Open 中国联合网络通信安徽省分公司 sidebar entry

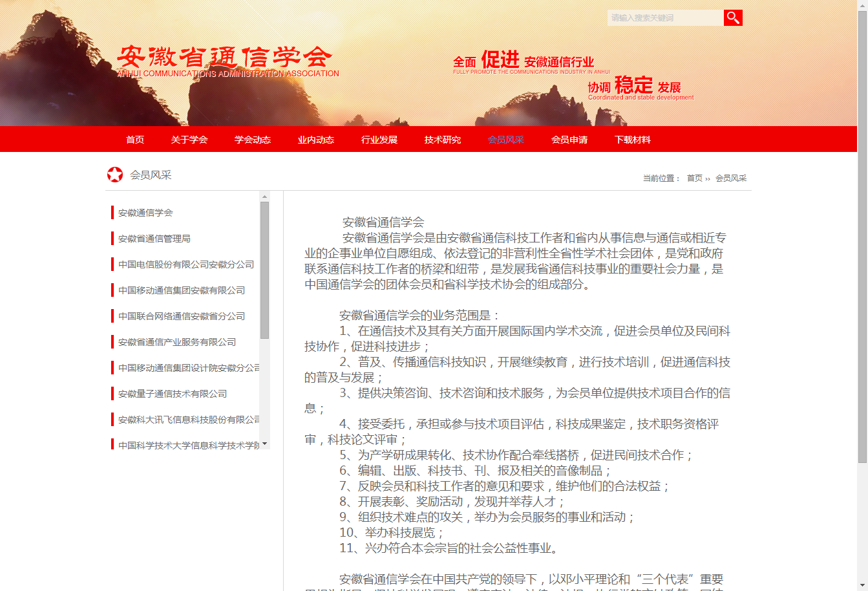[x=181, y=316]
